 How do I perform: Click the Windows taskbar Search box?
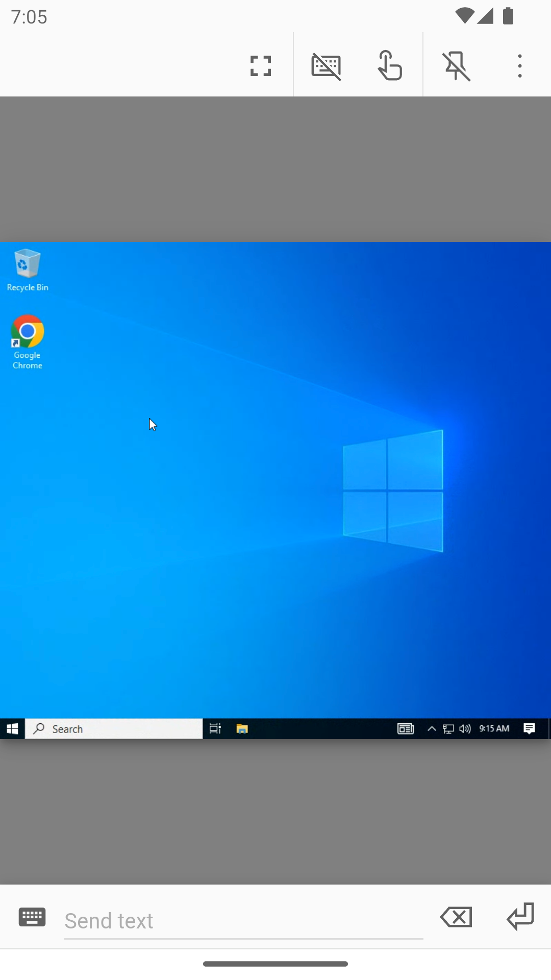point(114,729)
